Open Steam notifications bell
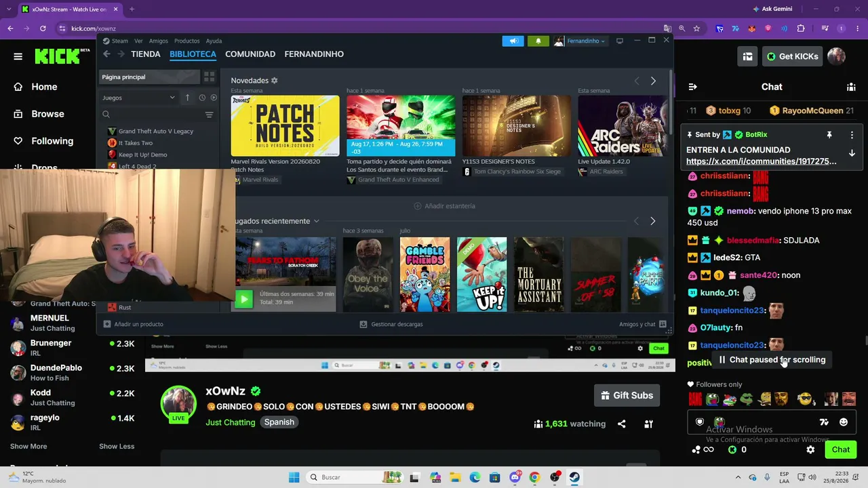868x488 pixels. (538, 41)
